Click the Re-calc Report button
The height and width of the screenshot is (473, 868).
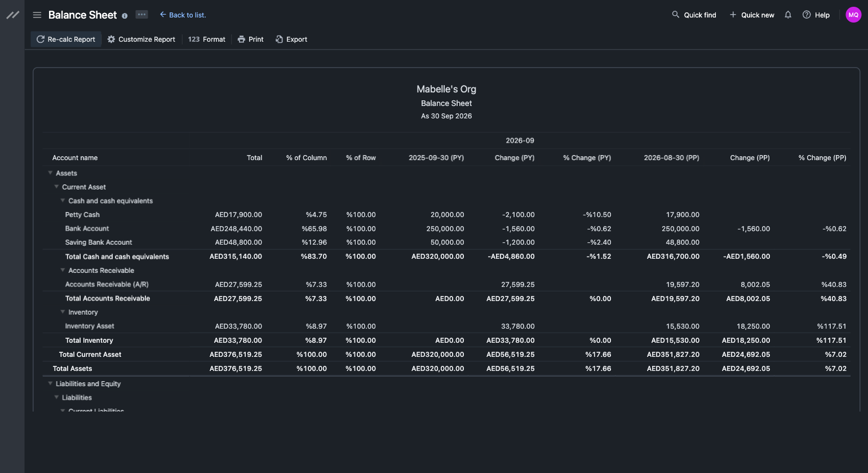click(66, 39)
